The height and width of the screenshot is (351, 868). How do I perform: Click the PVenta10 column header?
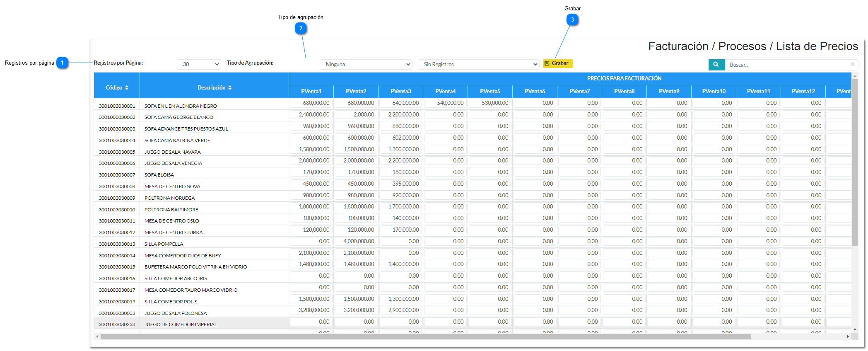click(x=714, y=92)
